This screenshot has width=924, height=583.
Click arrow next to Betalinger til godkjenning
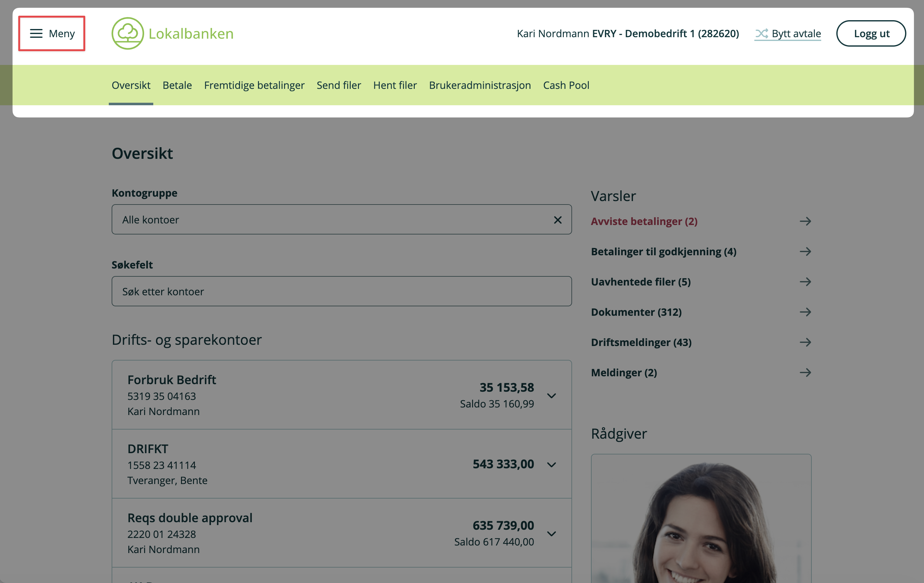pyautogui.click(x=805, y=251)
